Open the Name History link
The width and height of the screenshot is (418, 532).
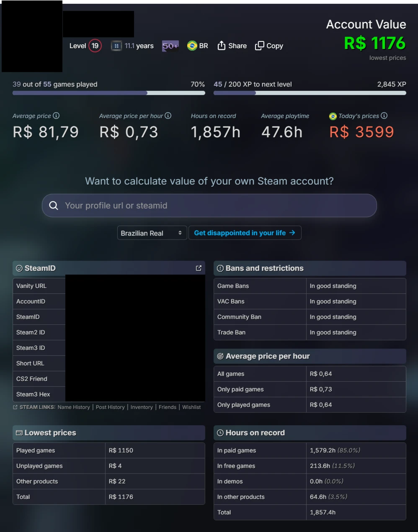[x=74, y=407]
